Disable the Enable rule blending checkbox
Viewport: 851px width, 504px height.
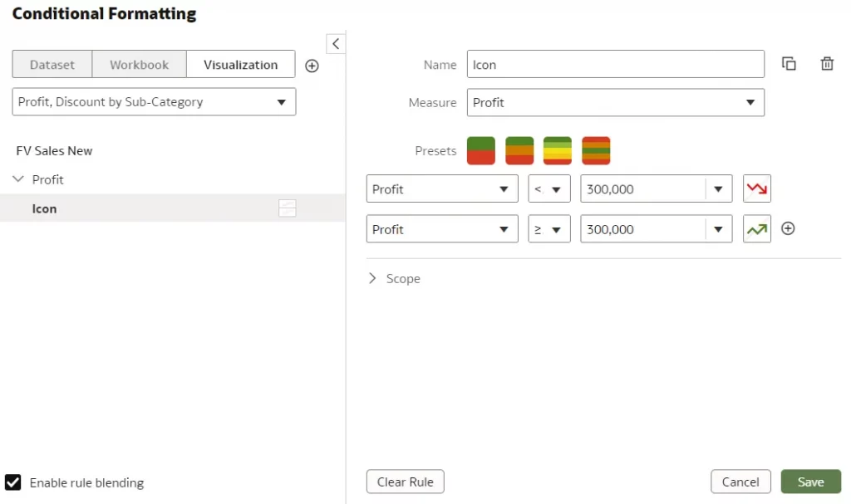coord(13,482)
